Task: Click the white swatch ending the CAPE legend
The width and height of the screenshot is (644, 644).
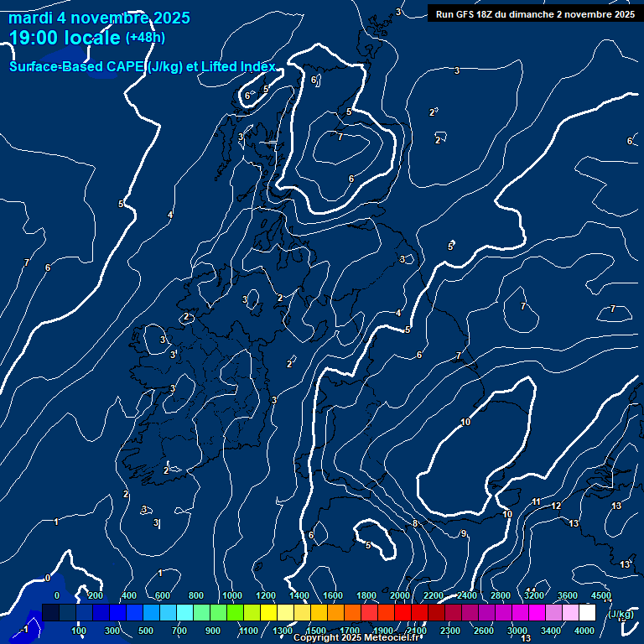Action: [x=587, y=612]
